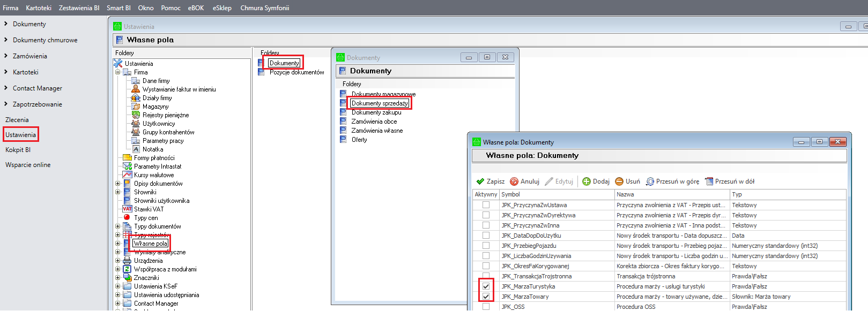Select Dokumenty sprzedaży folder
868x311 pixels.
(380, 103)
